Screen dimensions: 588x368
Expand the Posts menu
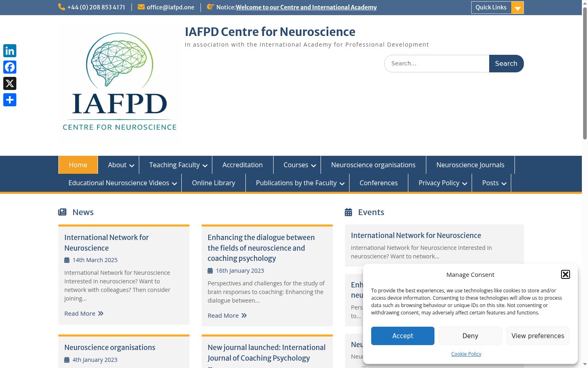(504, 184)
